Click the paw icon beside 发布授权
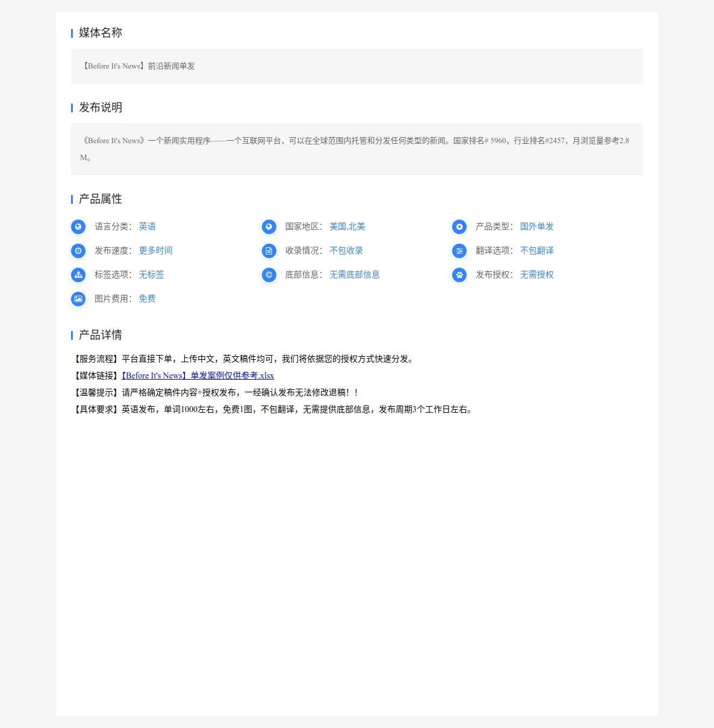714x728 pixels. point(459,275)
